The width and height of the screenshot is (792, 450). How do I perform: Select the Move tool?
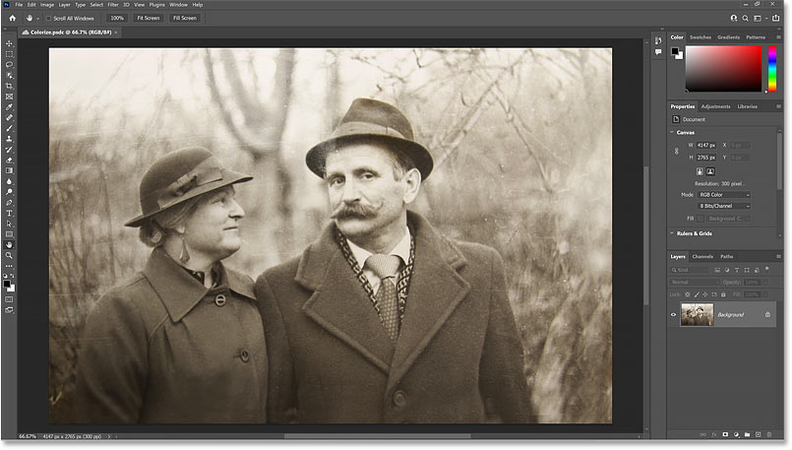tap(9, 44)
